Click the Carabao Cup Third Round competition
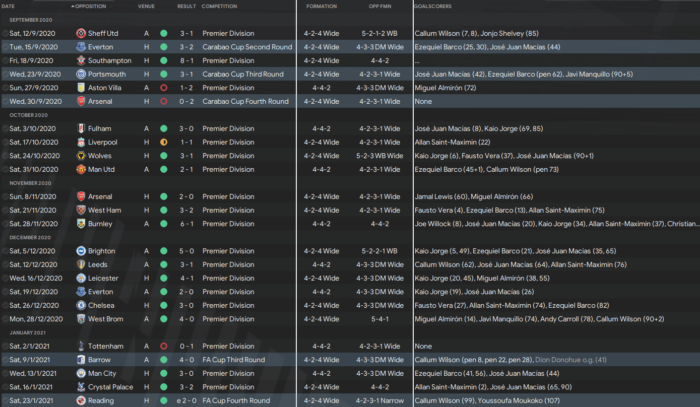Viewport: 700px width, 407px height. 243,74
